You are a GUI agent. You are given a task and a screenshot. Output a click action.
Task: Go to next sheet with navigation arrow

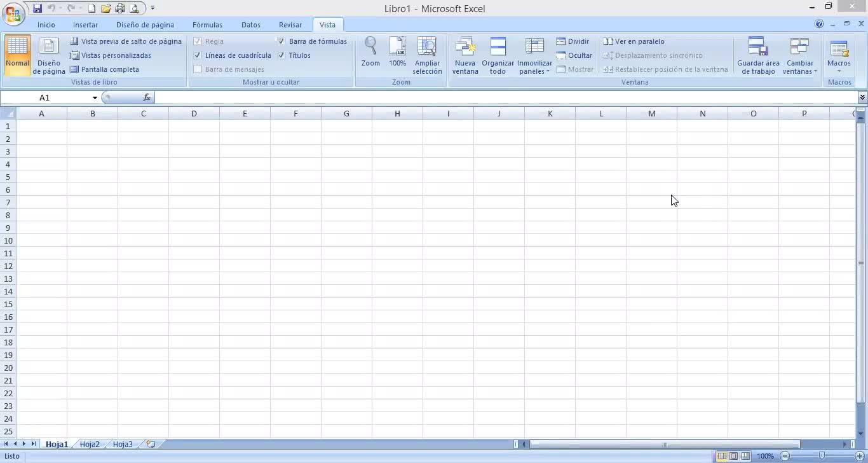[24, 444]
